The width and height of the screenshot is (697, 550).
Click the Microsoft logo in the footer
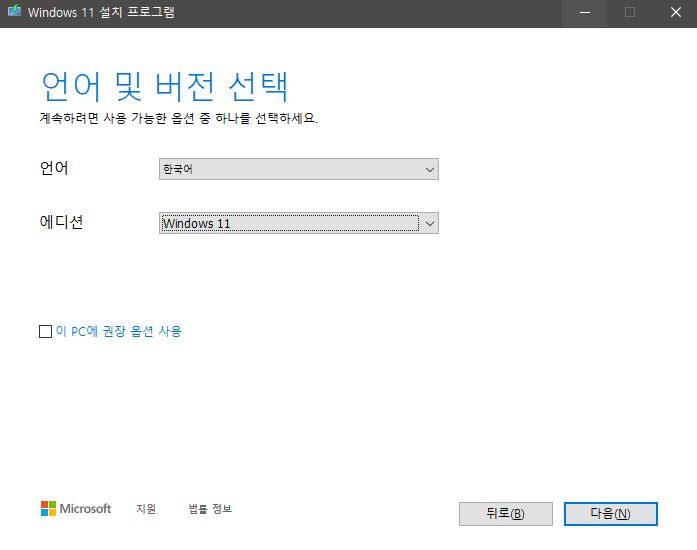click(76, 508)
